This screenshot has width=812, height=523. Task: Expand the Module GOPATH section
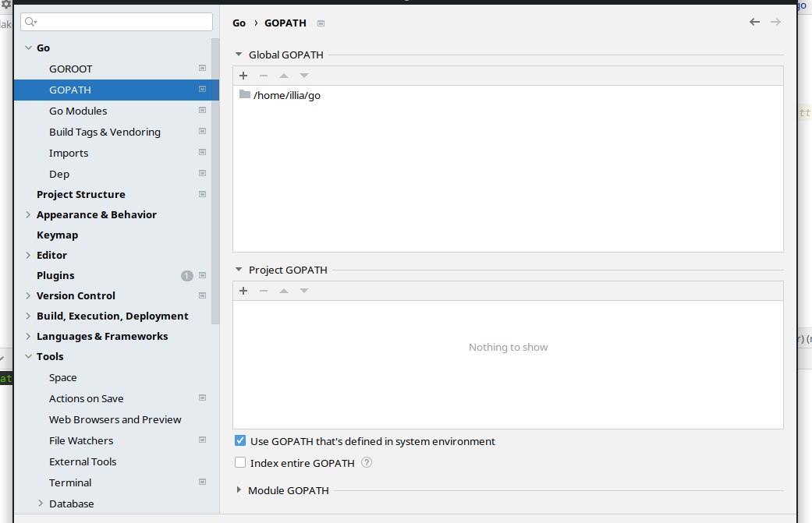point(239,490)
